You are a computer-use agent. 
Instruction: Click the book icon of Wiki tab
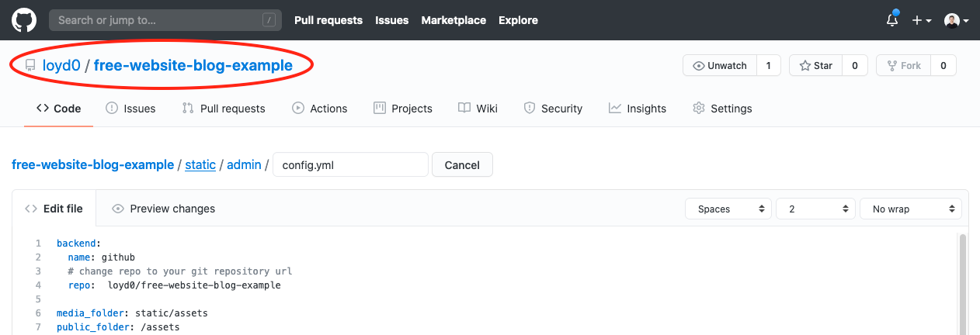point(464,109)
